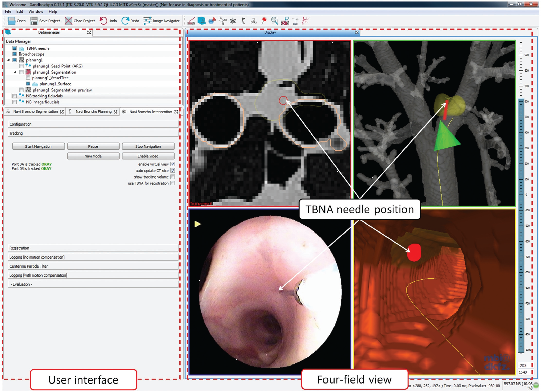Click the magnifying glass toolbar icon
Image resolution: width=541 pixels, height=392 pixels.
pyautogui.click(x=274, y=21)
